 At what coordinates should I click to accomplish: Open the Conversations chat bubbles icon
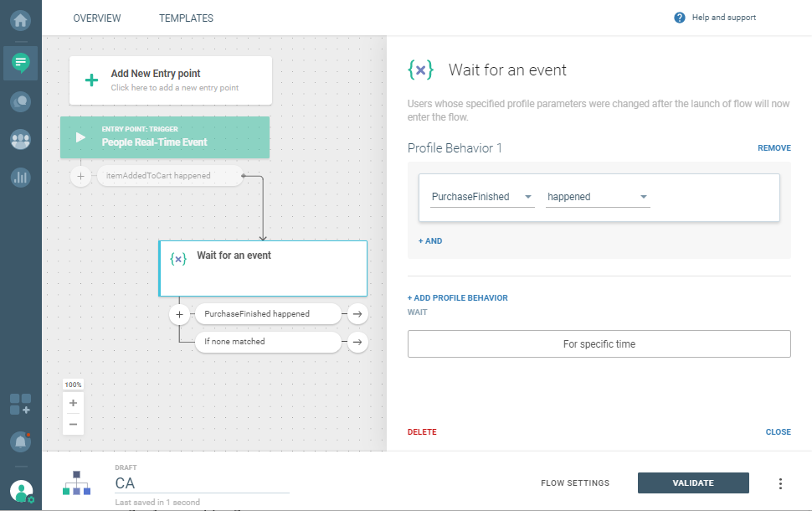point(20,101)
